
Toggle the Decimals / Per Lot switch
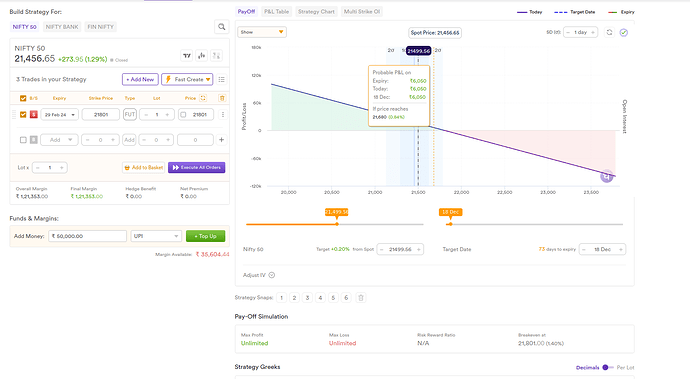(607, 367)
